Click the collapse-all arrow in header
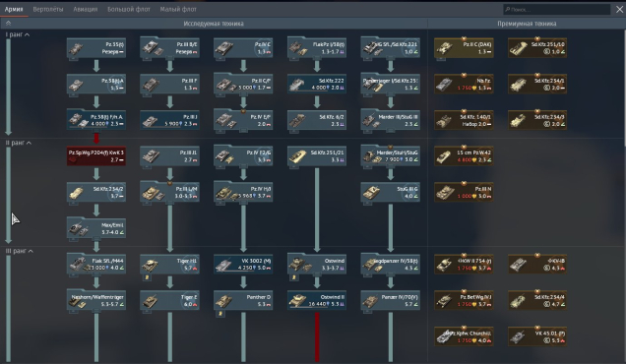 (8, 24)
